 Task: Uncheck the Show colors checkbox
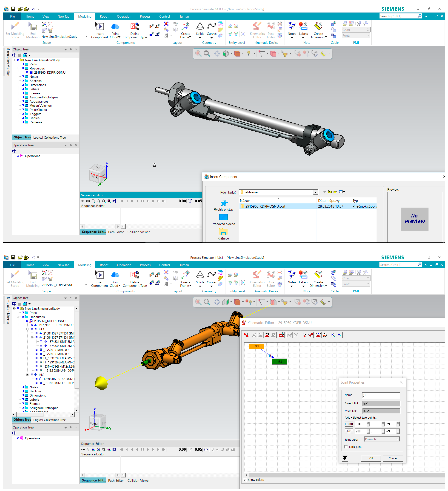point(245,480)
